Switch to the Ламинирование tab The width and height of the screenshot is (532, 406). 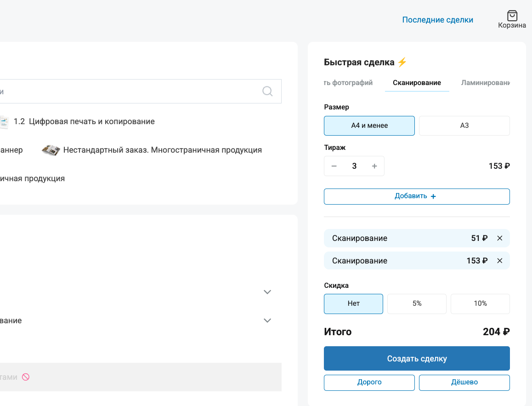click(x=486, y=83)
